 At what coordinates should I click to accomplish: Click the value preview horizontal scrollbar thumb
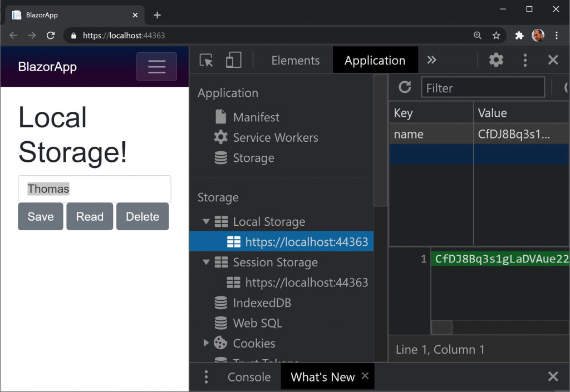(441, 328)
